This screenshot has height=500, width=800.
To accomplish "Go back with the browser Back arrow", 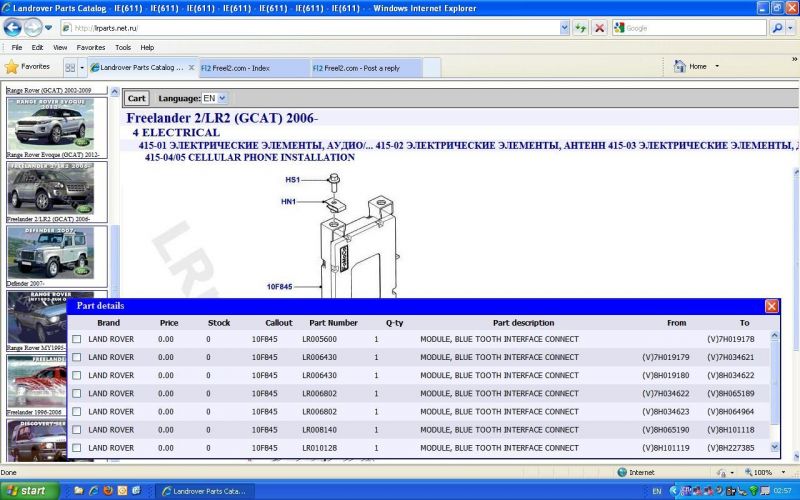I will (x=12, y=28).
